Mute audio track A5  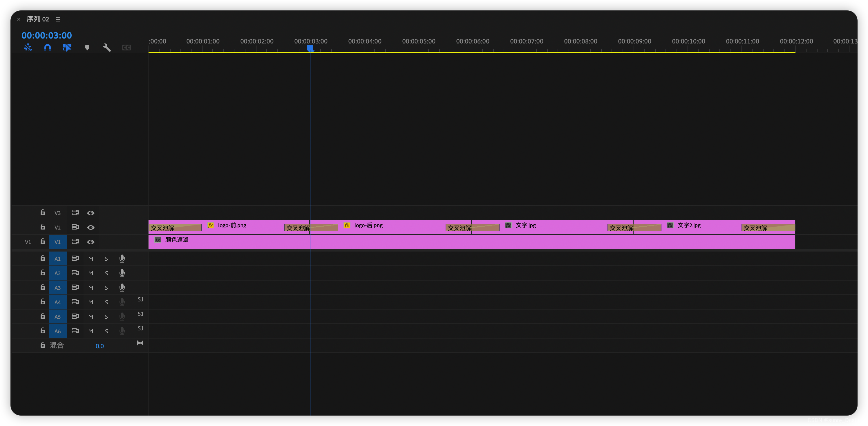point(91,317)
